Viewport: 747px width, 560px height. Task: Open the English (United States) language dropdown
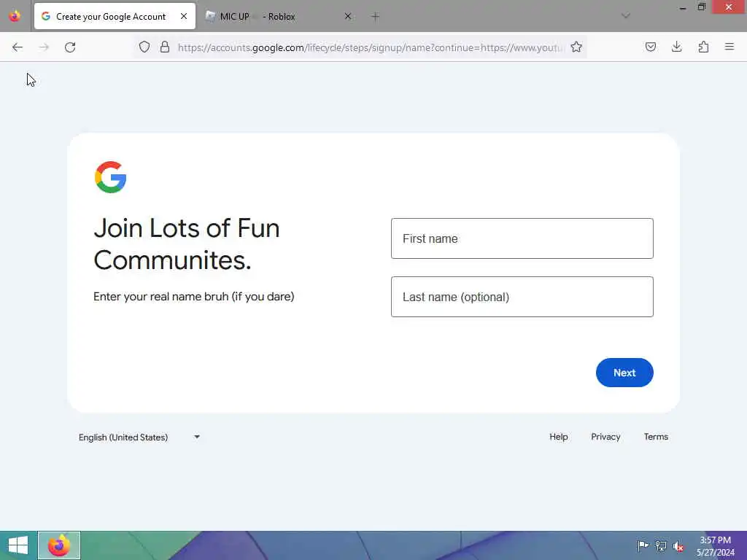point(139,437)
